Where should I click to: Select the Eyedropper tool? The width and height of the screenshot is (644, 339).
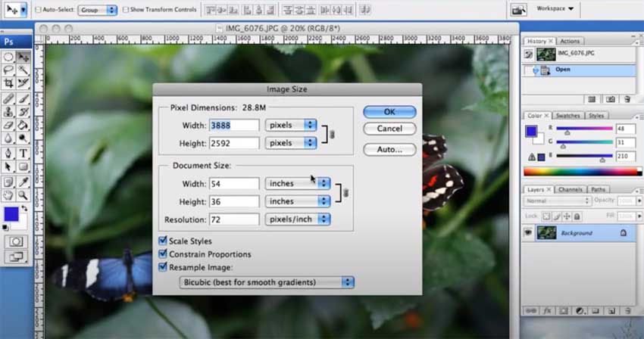pyautogui.click(x=23, y=182)
